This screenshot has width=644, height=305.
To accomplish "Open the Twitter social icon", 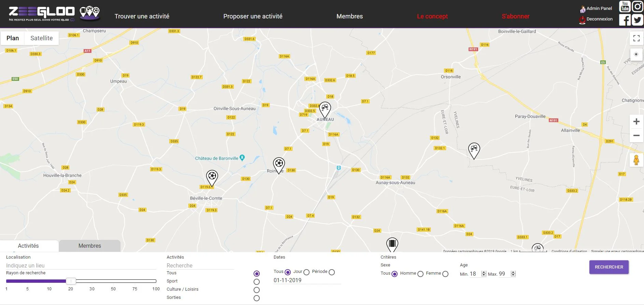I will point(637,20).
